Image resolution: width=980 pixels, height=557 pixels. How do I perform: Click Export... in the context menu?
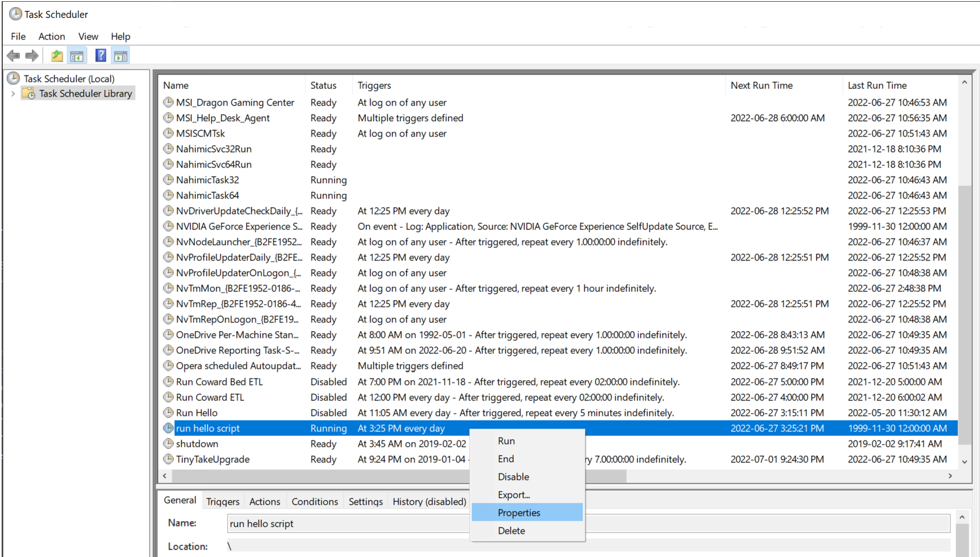514,495
